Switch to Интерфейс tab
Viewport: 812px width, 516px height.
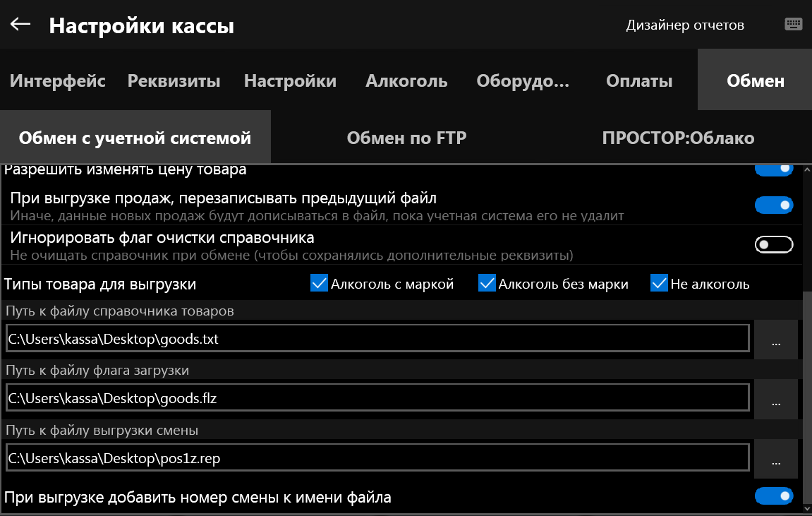pyautogui.click(x=58, y=80)
